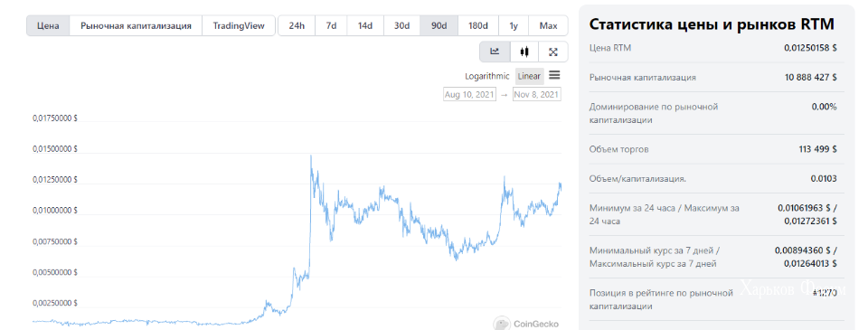Open chart hamburger menu icon
This screenshot has width=868, height=330.
[554, 75]
